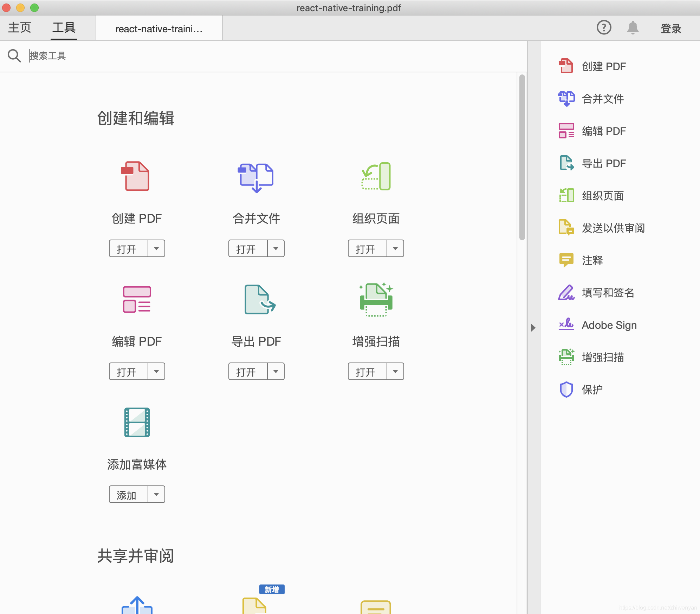Select 编辑 PDF in the right sidebar
This screenshot has width=700, height=614.
tap(592, 131)
